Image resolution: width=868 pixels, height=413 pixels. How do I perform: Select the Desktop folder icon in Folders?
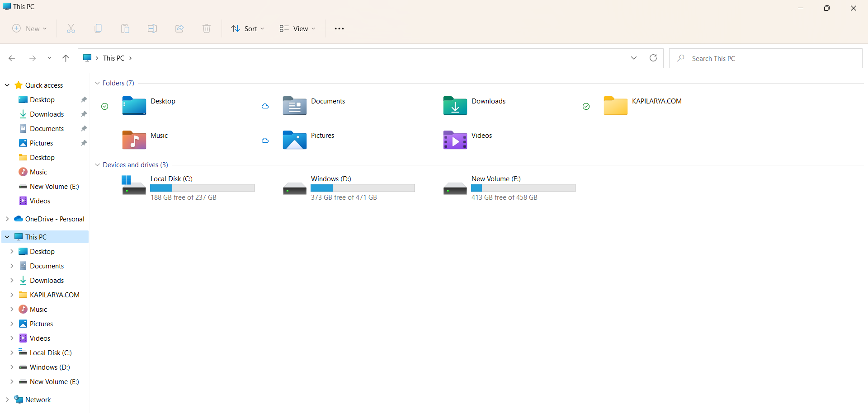coord(134,106)
